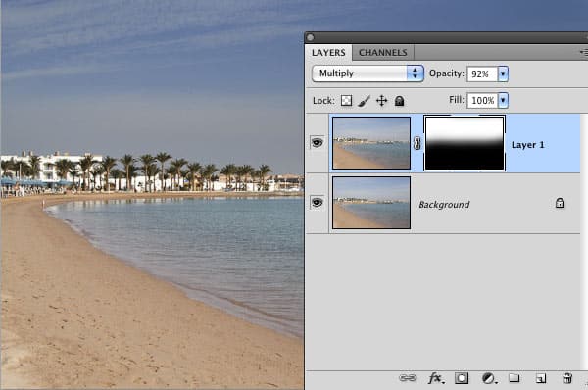588x390 pixels.
Task: Open the Fill slider arrow
Action: click(x=503, y=101)
